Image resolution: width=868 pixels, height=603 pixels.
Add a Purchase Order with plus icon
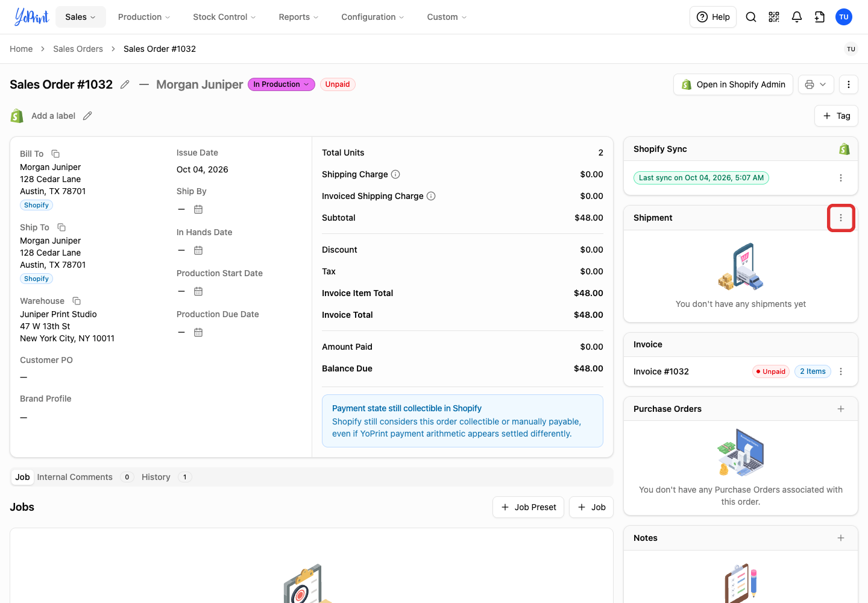(841, 409)
